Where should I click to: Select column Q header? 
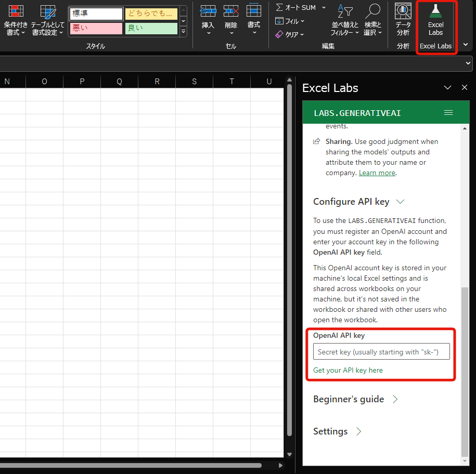tap(119, 81)
